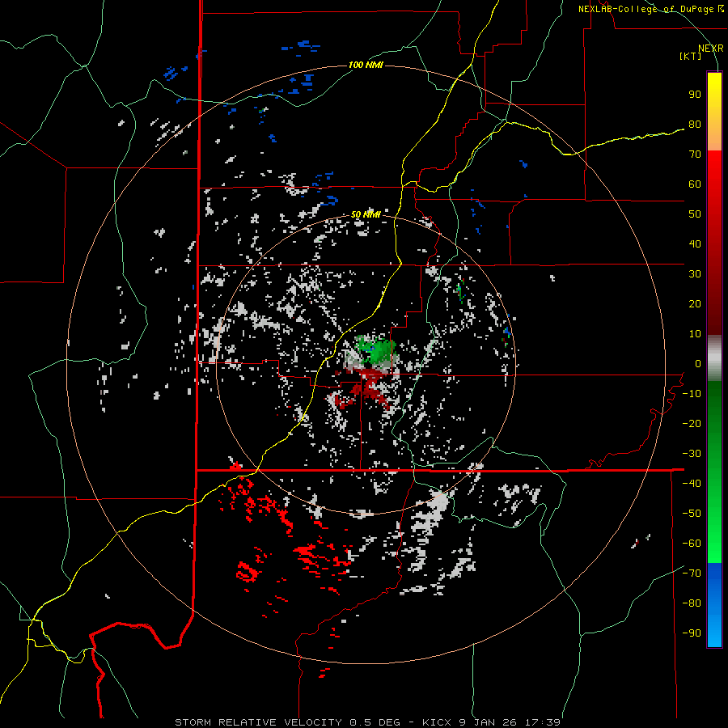Click the positive 20 scale value
Image resolution: width=728 pixels, height=728 pixels.
(x=695, y=304)
